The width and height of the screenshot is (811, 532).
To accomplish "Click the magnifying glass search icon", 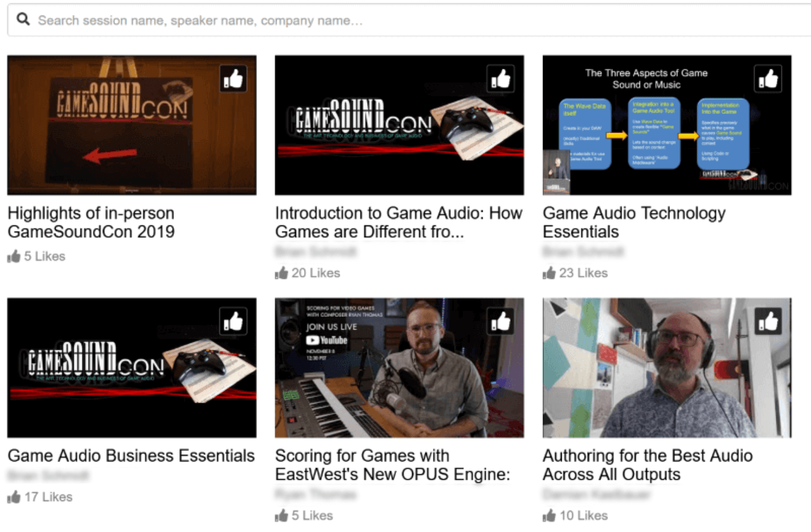I will [23, 19].
